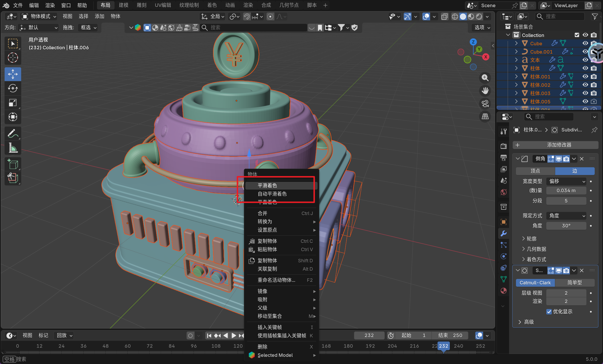The width and height of the screenshot is (603, 364).
Task: Click the zoom magnifier viewport button
Action: click(485, 78)
